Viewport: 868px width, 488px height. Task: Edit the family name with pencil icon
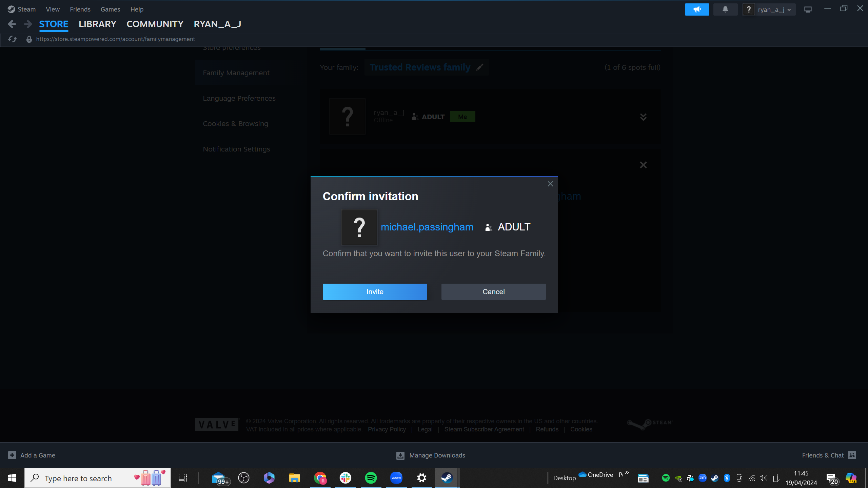pos(479,67)
